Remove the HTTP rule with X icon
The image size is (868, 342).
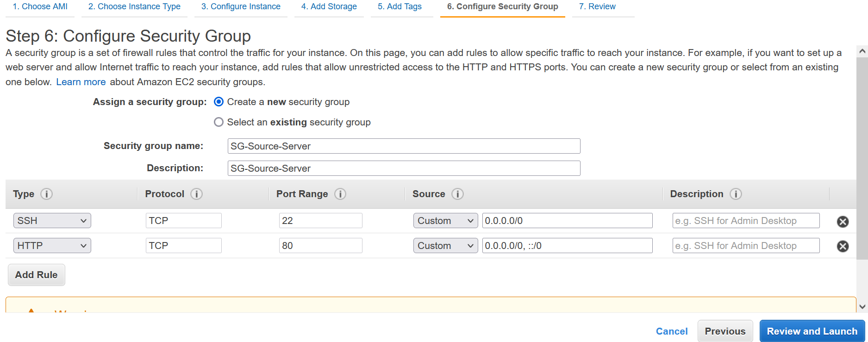(843, 246)
